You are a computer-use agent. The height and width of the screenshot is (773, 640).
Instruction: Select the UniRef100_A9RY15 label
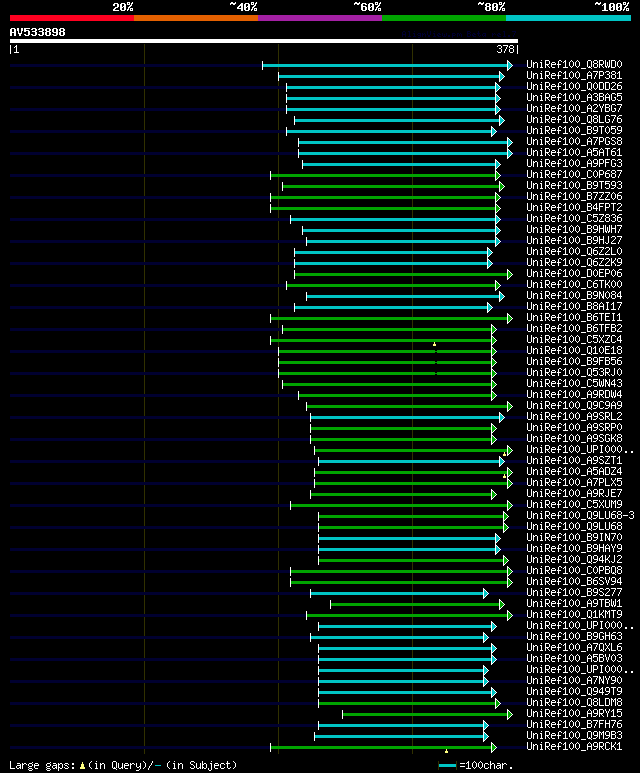coord(574,714)
